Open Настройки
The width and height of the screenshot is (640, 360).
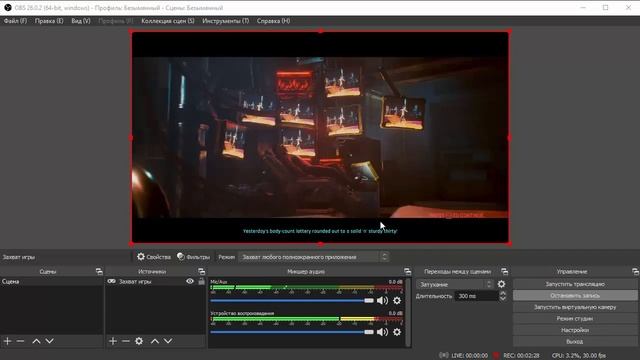click(575, 329)
